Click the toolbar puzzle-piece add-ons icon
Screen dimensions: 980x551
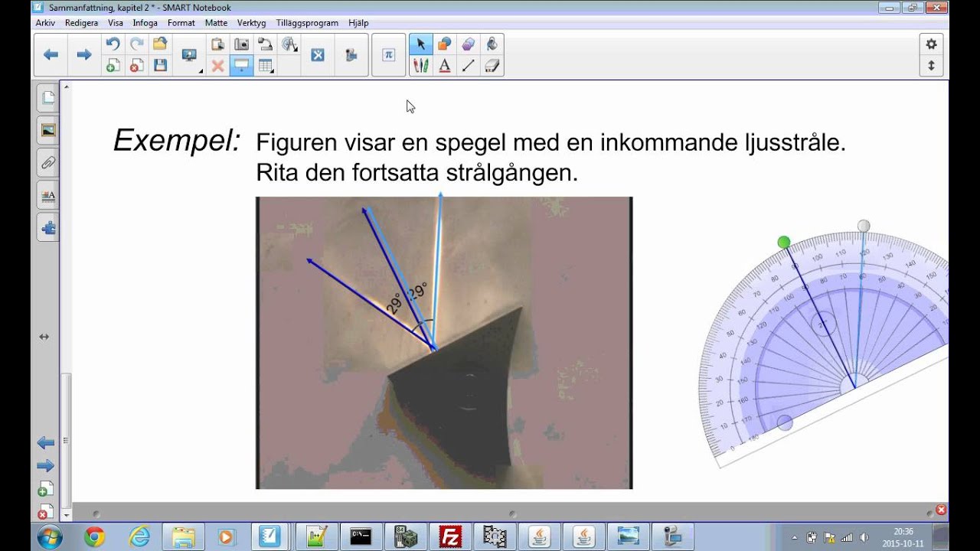[x=351, y=54]
